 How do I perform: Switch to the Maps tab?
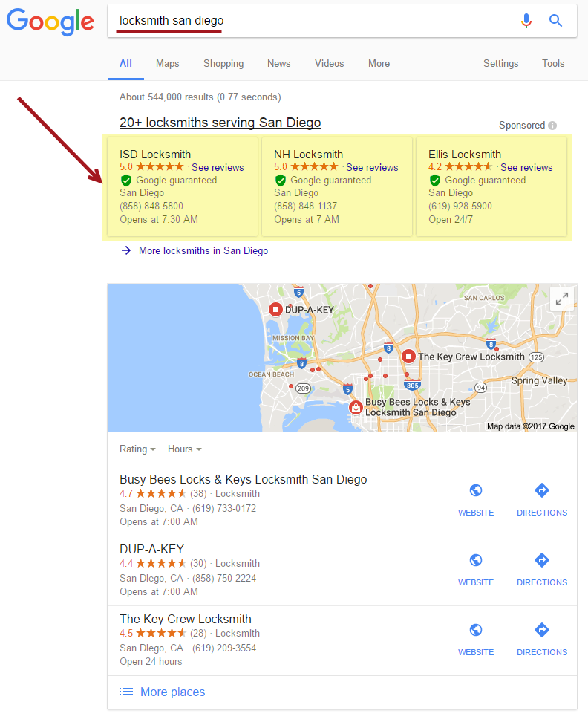click(x=167, y=64)
